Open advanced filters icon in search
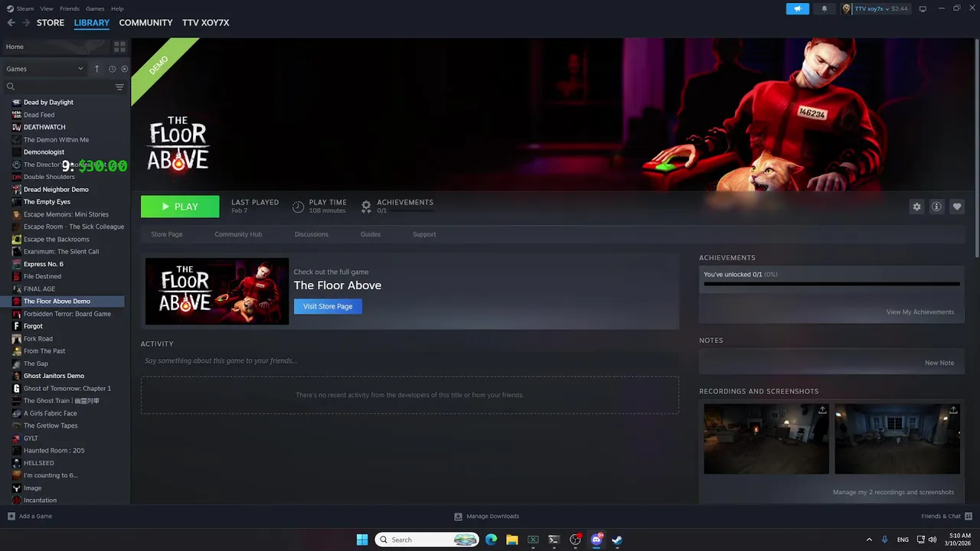Screen dimensions: 980x551 tap(119, 86)
